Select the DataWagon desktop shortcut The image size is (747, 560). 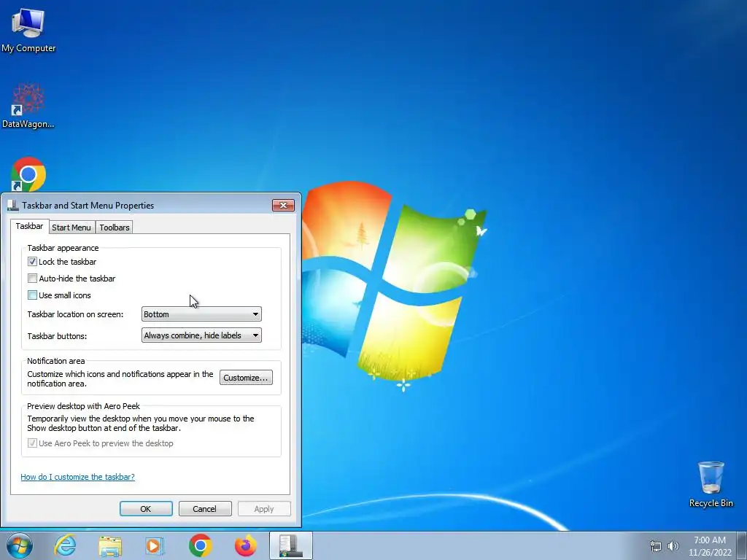tap(28, 106)
